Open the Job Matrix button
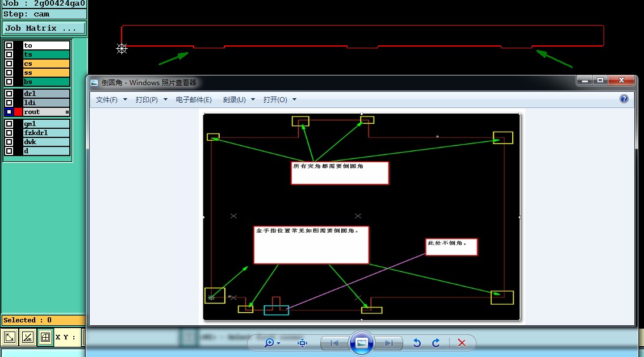This screenshot has width=644, height=357. (44, 28)
